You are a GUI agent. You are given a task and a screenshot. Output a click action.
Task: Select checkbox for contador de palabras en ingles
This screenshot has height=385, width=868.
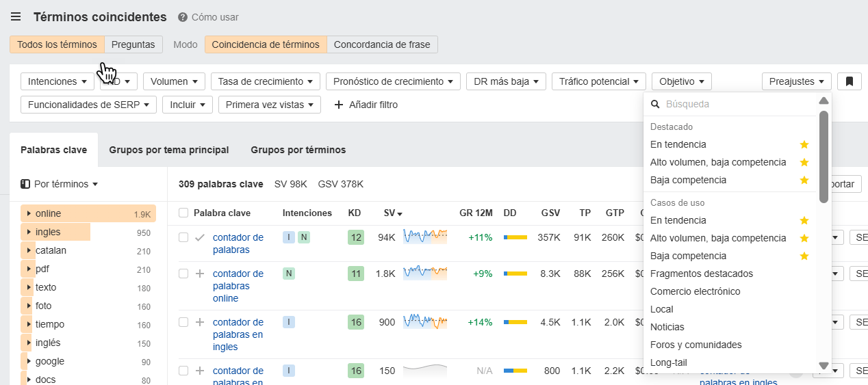click(x=183, y=322)
